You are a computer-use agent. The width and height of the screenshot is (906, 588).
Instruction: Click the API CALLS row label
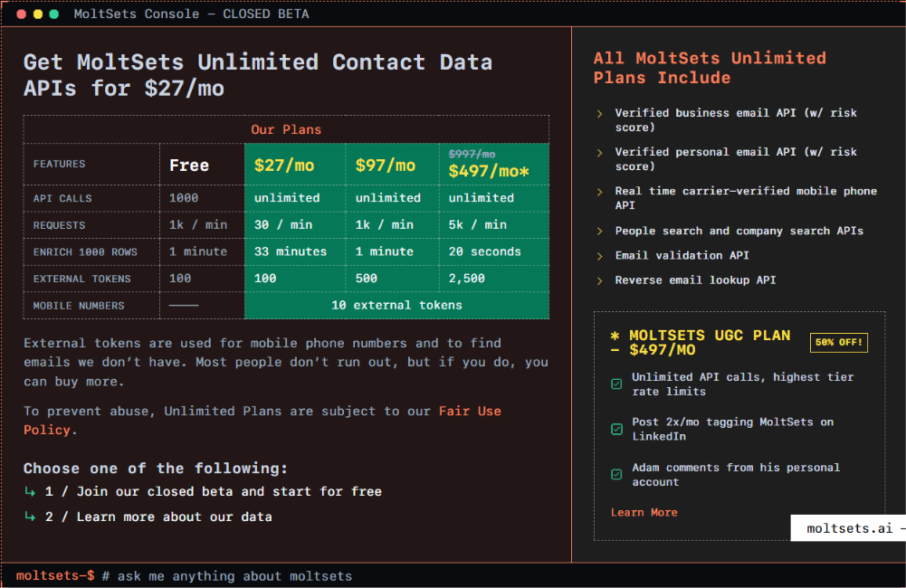point(62,198)
